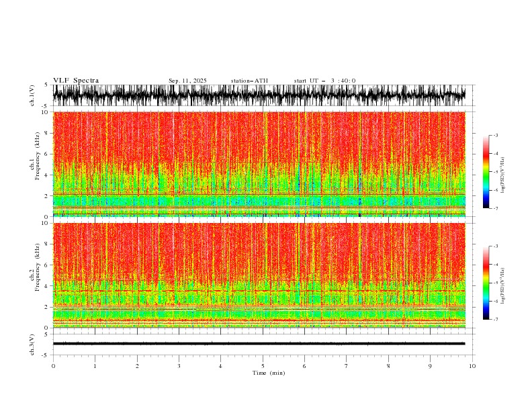
Task: Click the ch.1 frequency tick label "6"
Action: click(47, 154)
